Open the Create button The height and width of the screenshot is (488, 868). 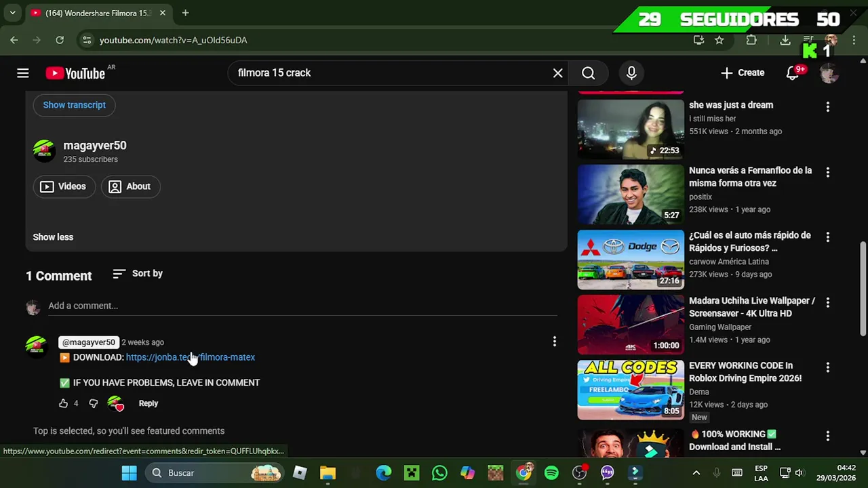tap(743, 73)
